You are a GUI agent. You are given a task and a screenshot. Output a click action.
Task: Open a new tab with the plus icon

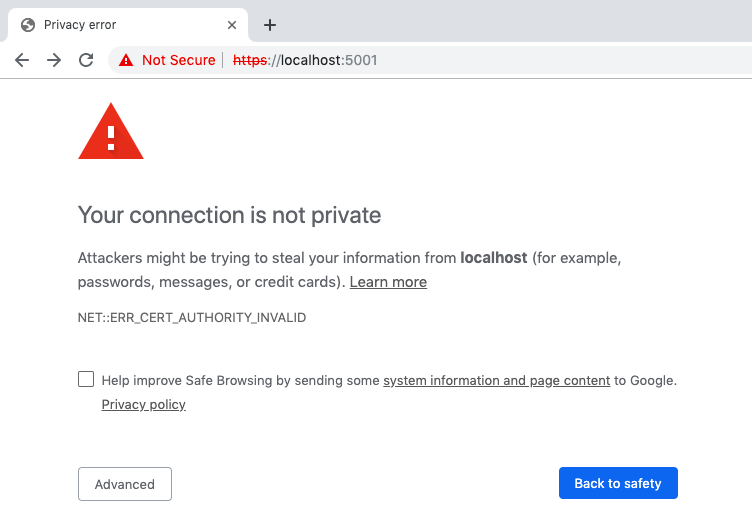tap(270, 25)
